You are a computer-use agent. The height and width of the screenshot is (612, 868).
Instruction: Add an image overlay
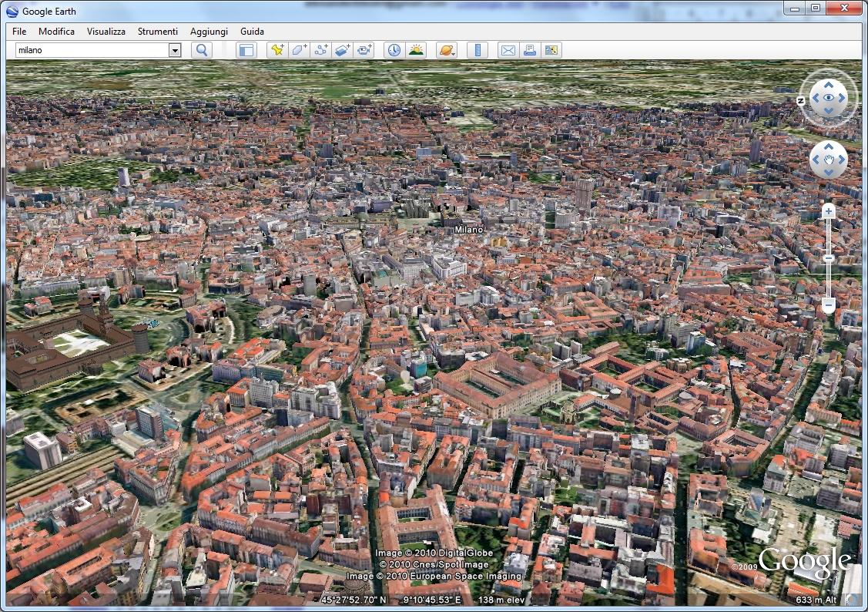pyautogui.click(x=342, y=50)
